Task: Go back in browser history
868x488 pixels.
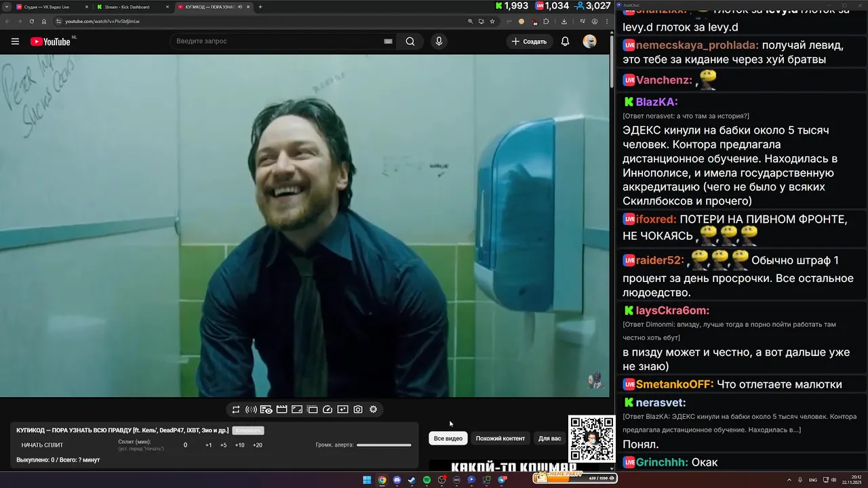Action: point(8,21)
